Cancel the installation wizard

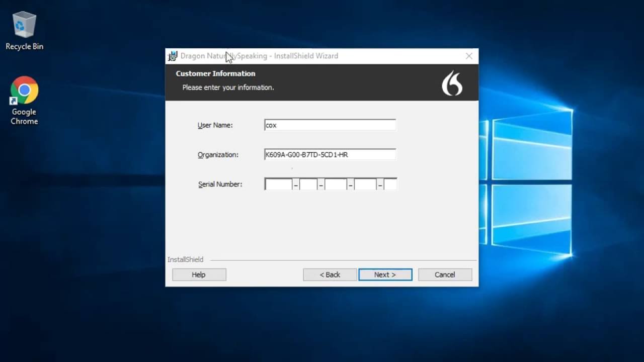pyautogui.click(x=445, y=275)
